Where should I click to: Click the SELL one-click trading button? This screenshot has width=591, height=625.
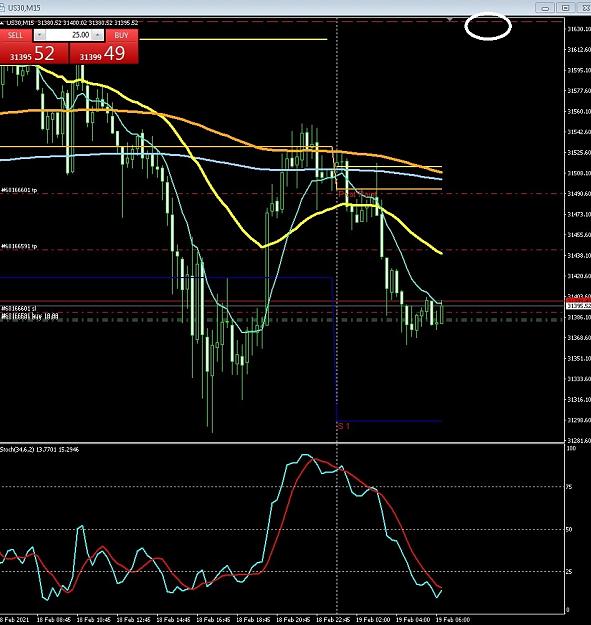pyautogui.click(x=16, y=35)
